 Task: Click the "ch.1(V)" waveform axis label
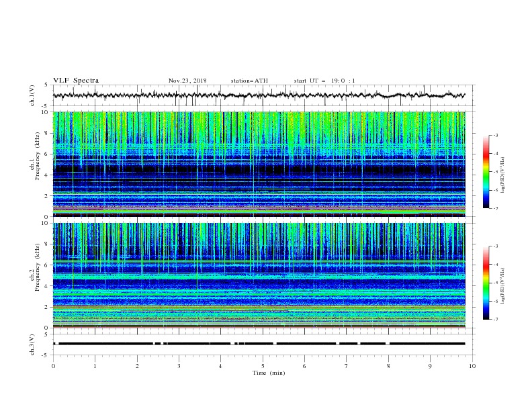(x=32, y=95)
